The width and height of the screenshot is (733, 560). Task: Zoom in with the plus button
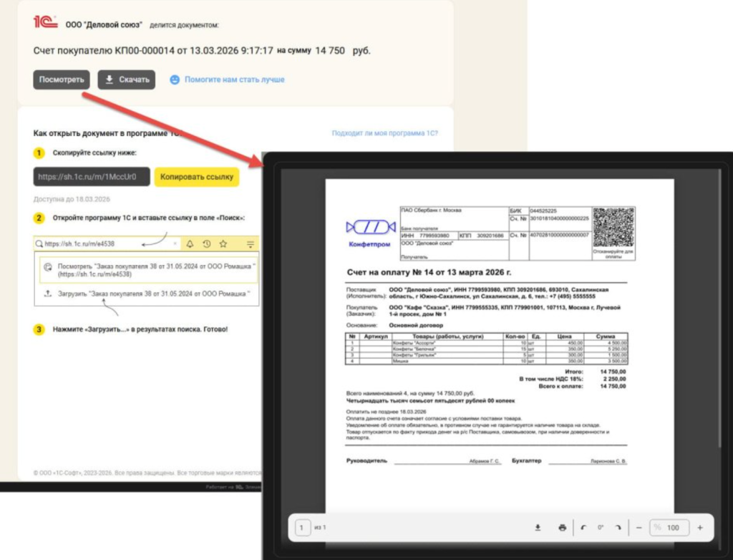pos(700,528)
